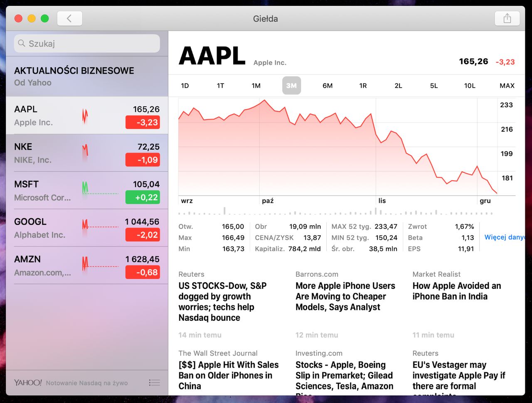The image size is (532, 403).
Task: Switch the chart to 6M range
Action: (328, 86)
